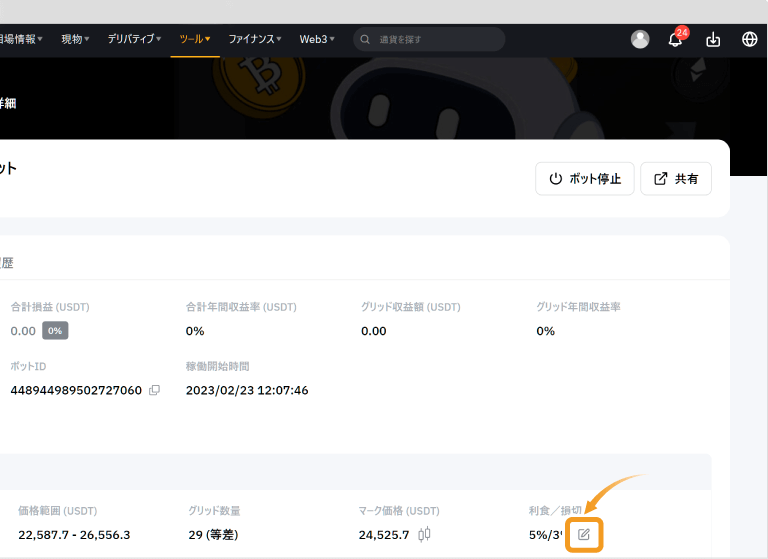This screenshot has width=768, height=559.
Task: Click the グリッド年間収益率 label
Action: (x=578, y=307)
